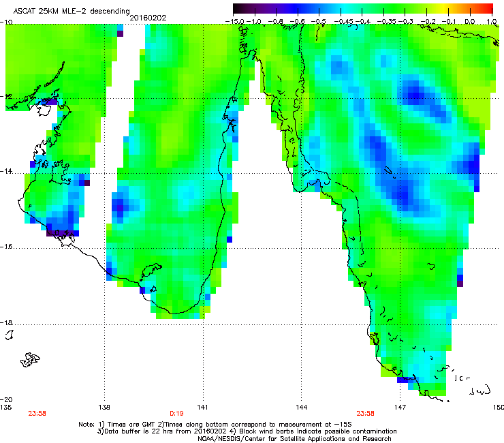Select the -14 latitude axis label
504x443 pixels.
click(x=6, y=171)
